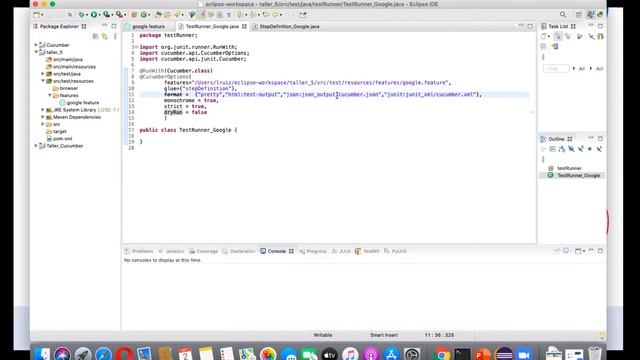Toggle Focus on Workweek in Task List
Viewport: 640px width, 360px height.
coord(580,36)
